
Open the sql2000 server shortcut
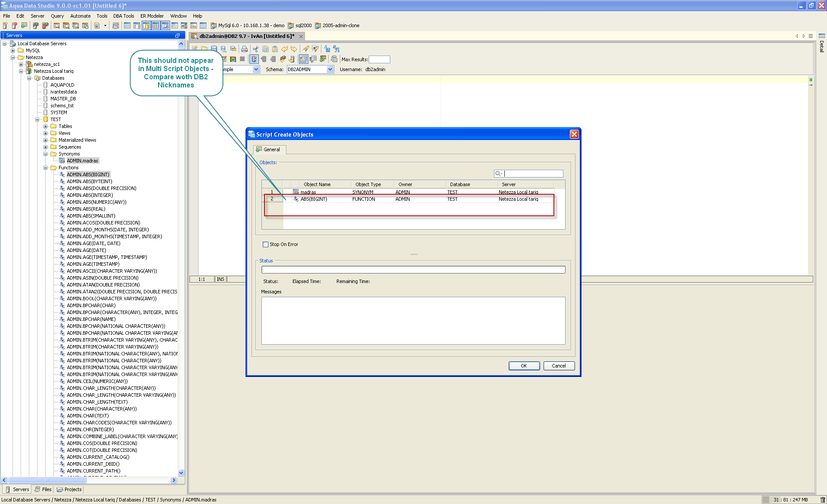[x=300, y=25]
